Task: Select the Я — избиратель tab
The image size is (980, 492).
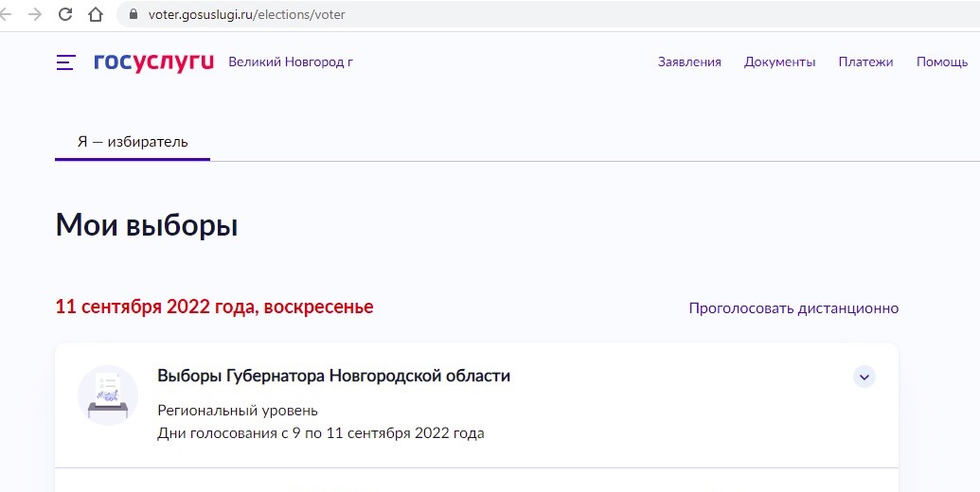Action: coord(133,142)
